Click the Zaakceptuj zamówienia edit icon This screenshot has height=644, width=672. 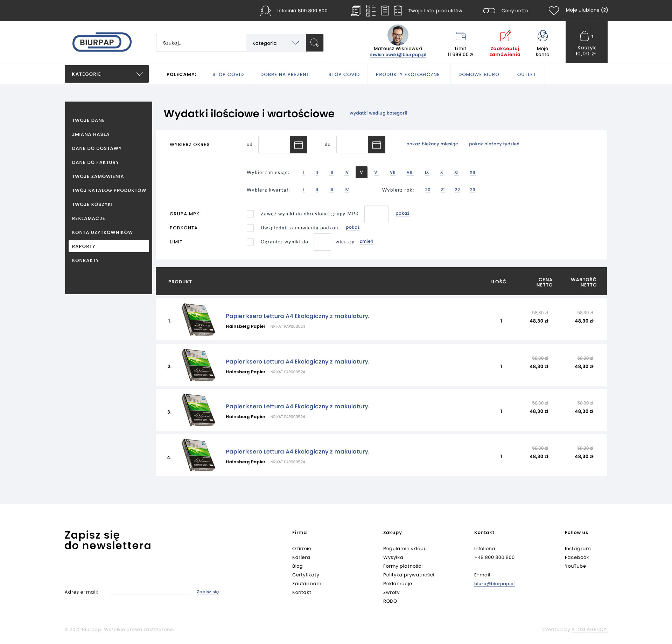[505, 36]
